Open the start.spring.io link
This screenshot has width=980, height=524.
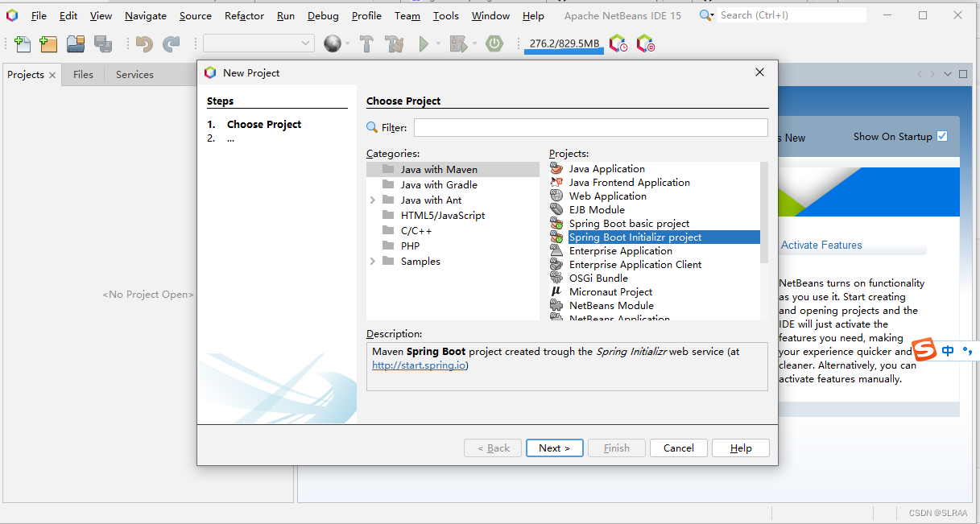[419, 365]
